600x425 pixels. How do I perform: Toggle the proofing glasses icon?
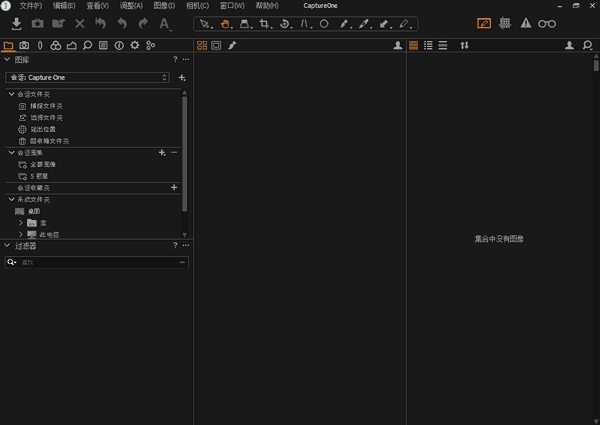click(x=547, y=24)
